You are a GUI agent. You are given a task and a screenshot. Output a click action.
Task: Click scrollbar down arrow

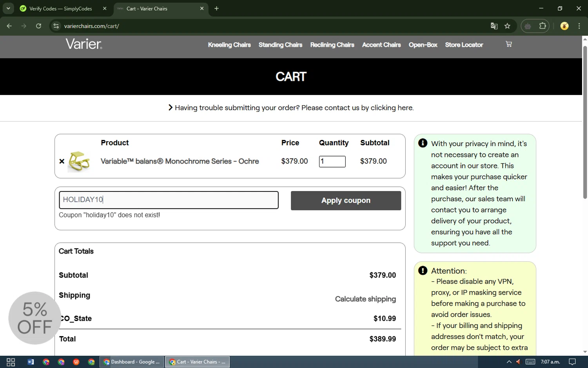[x=585, y=352]
